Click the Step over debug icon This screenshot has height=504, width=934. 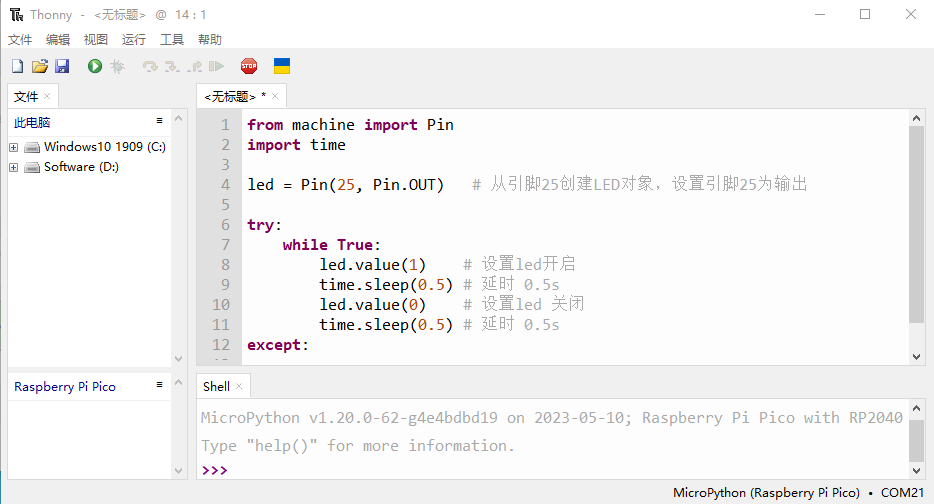coord(150,66)
